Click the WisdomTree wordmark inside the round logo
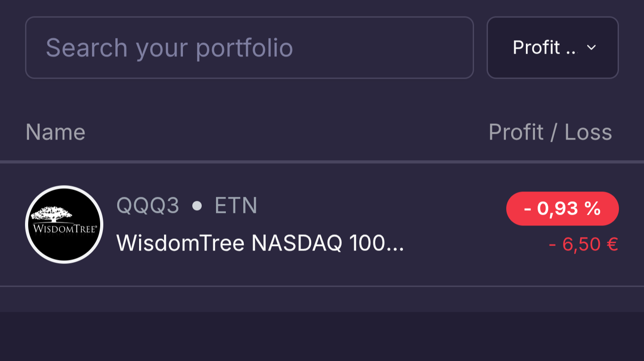 [x=64, y=229]
